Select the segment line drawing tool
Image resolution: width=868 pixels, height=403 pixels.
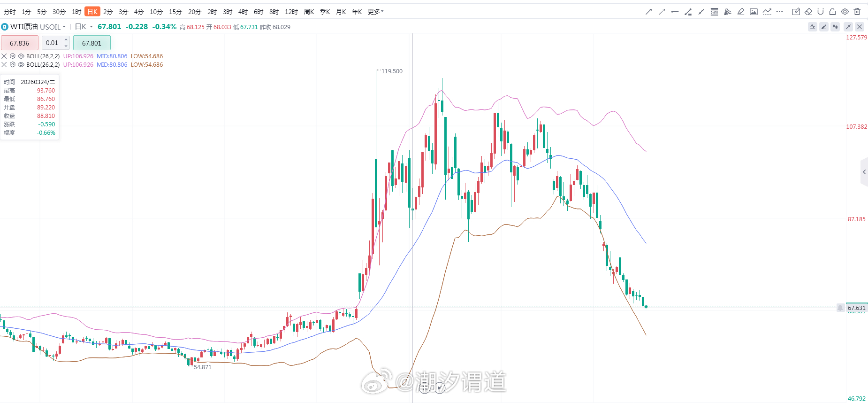point(701,12)
